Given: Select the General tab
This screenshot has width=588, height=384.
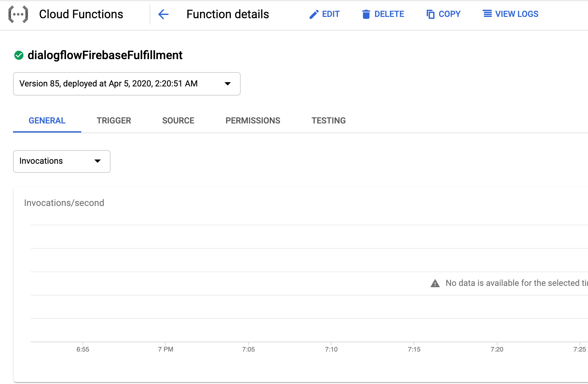Looking at the screenshot, I should tap(47, 121).
